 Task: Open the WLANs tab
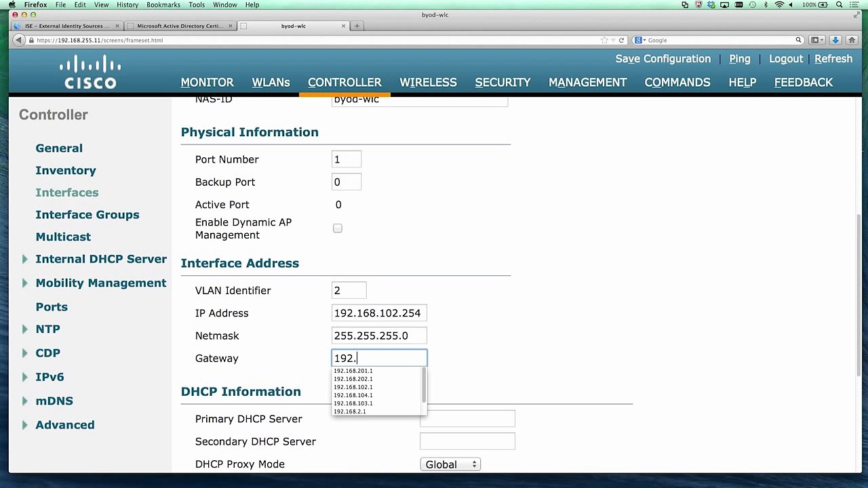tap(271, 82)
